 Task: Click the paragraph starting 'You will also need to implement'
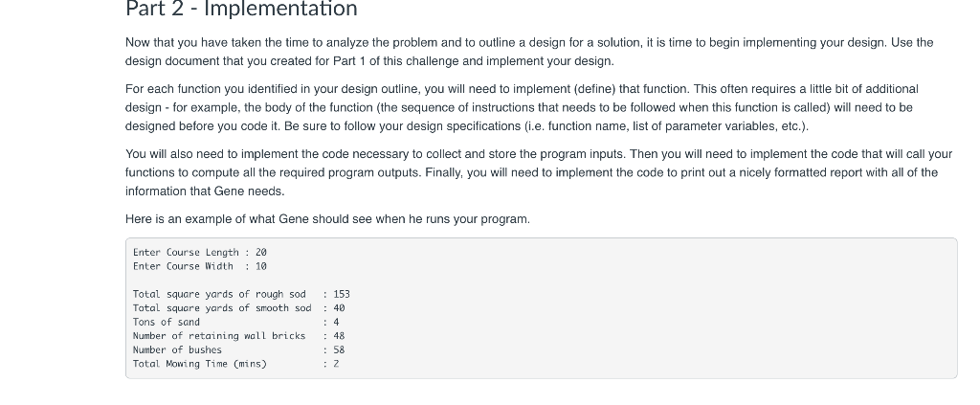(x=539, y=172)
